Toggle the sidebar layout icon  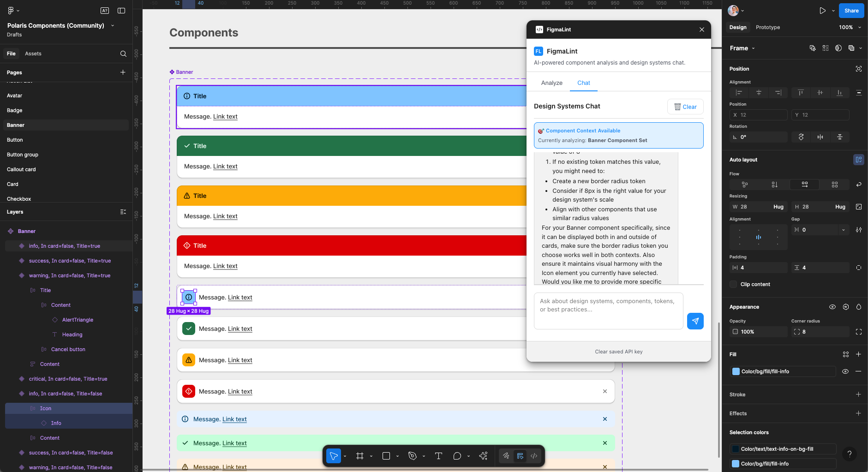(x=121, y=11)
